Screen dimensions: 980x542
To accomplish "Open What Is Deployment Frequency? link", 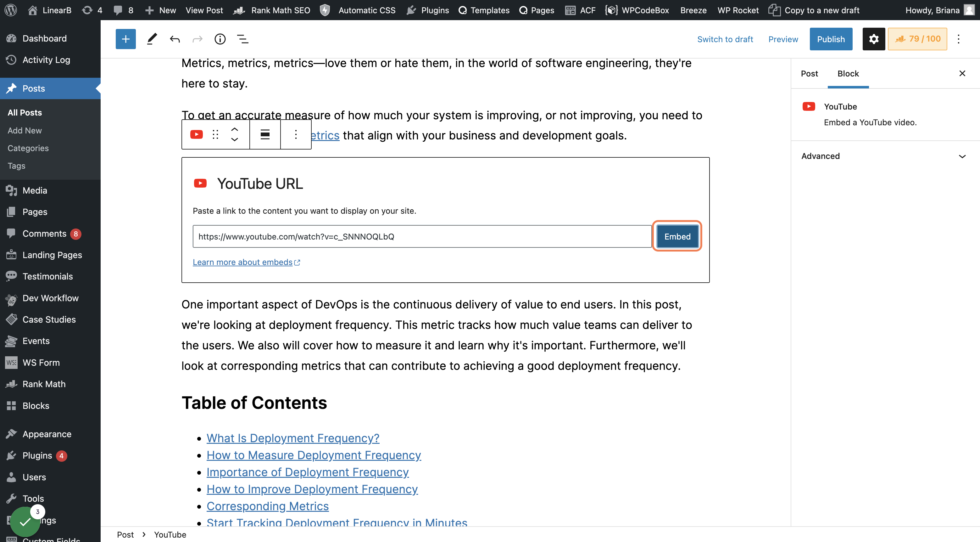I will pos(293,438).
